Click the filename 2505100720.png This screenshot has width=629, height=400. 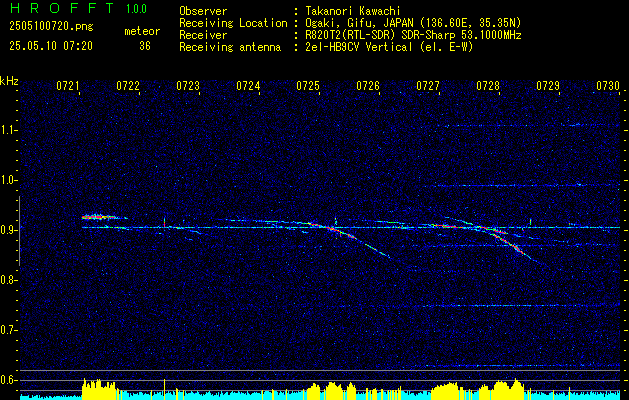pos(51,27)
